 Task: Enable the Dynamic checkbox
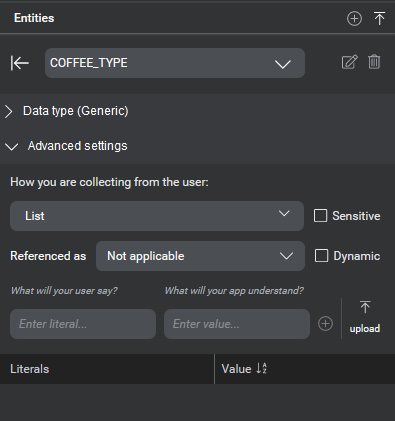pyautogui.click(x=321, y=256)
